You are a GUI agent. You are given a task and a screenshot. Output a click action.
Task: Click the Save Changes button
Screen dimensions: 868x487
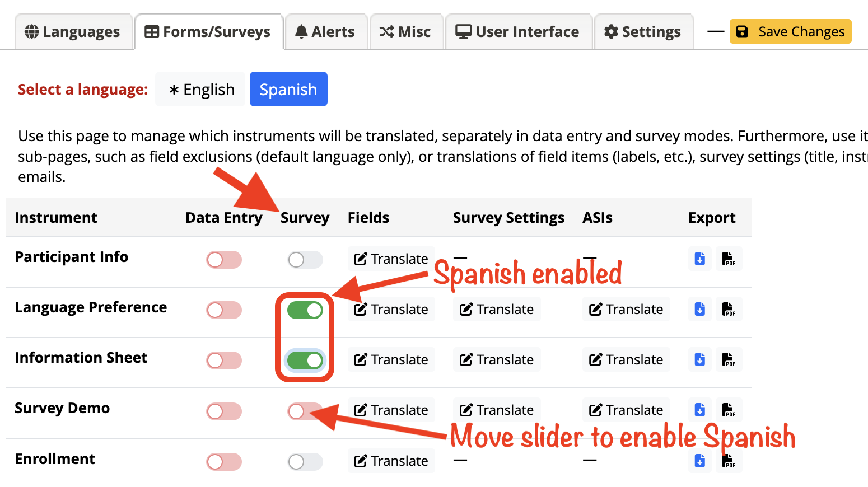pos(790,31)
